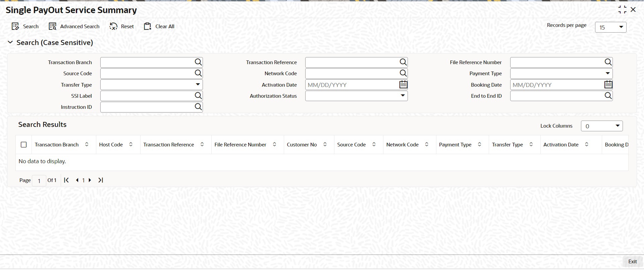Viewport: 644px width, 270px height.
Task: Sort results by File Reference Number column
Action: point(274,144)
